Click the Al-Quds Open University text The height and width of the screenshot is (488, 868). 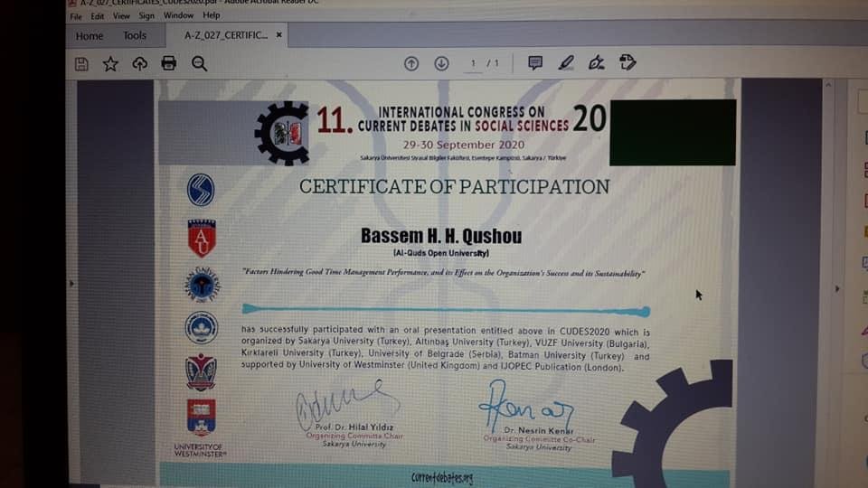441,253
